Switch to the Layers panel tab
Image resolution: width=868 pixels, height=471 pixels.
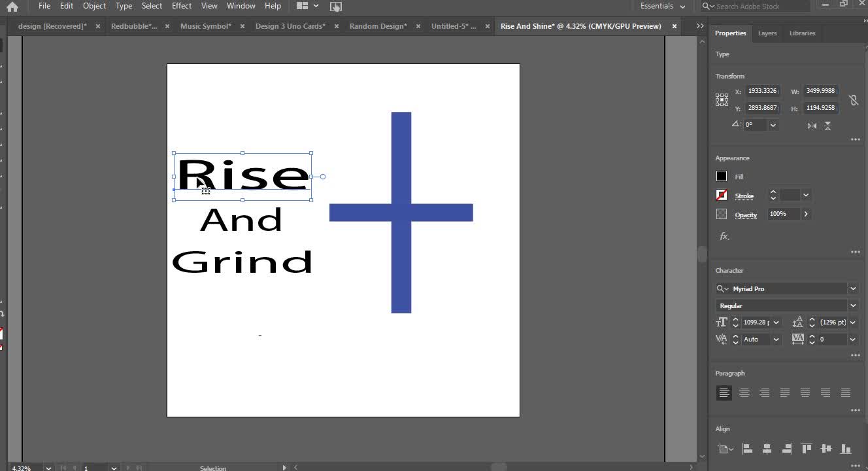(767, 33)
